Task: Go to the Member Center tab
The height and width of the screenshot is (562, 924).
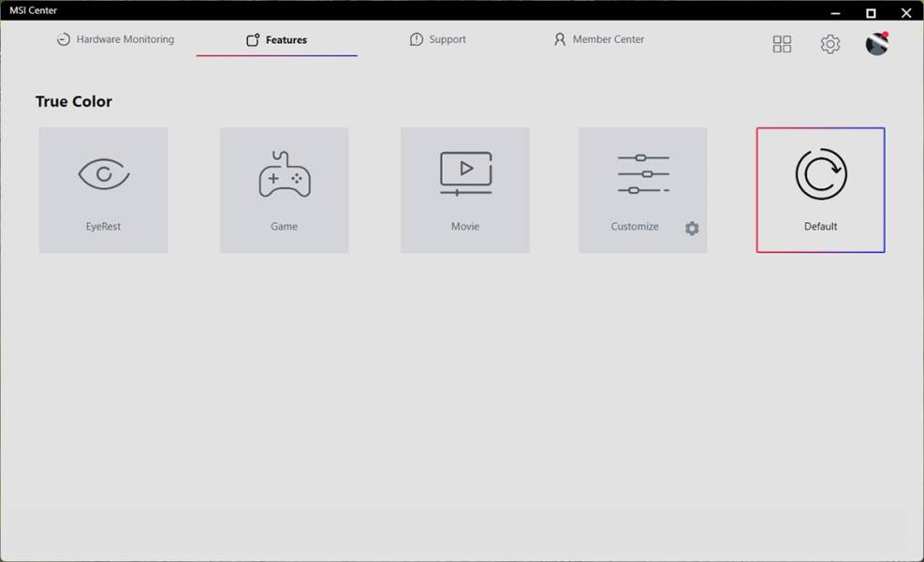Action: tap(599, 39)
